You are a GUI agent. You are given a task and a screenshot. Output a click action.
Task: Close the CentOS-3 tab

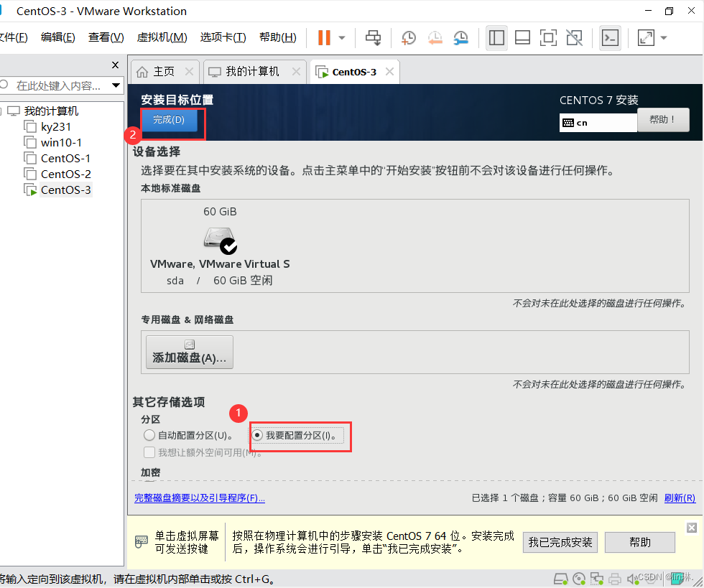click(x=389, y=71)
